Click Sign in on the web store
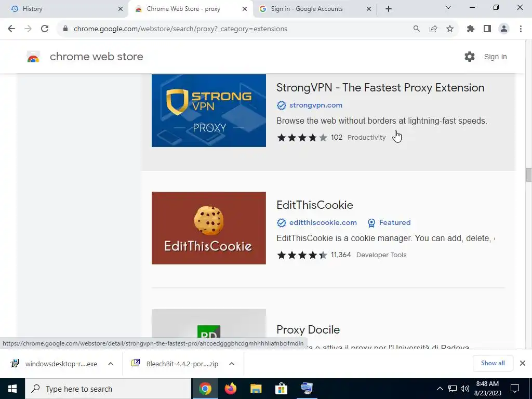The image size is (532, 399). [x=495, y=57]
